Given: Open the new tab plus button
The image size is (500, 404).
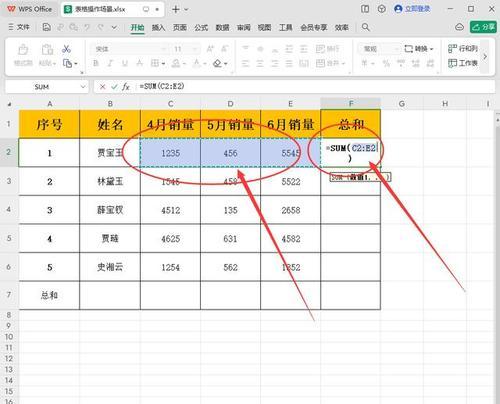Looking at the screenshot, I should (176, 9).
